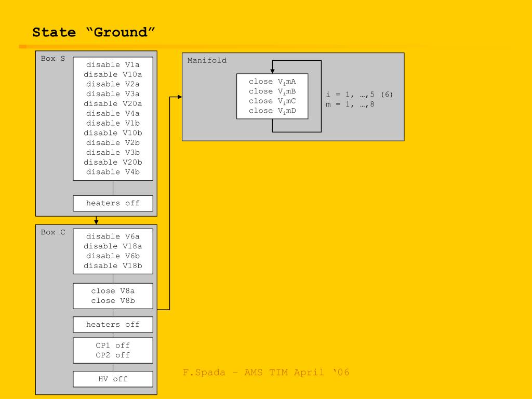Click the entry "disable V20a"

[113, 103]
